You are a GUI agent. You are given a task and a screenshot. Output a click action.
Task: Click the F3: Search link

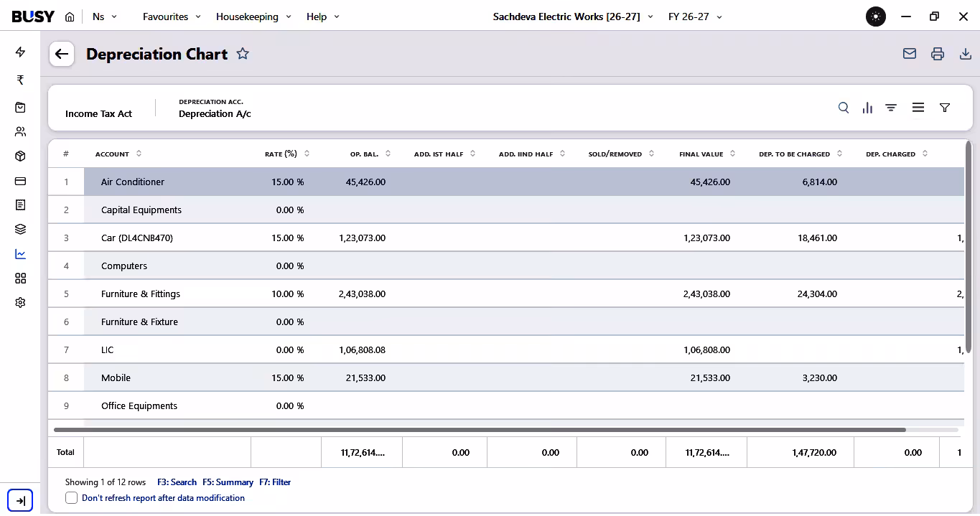(x=177, y=482)
